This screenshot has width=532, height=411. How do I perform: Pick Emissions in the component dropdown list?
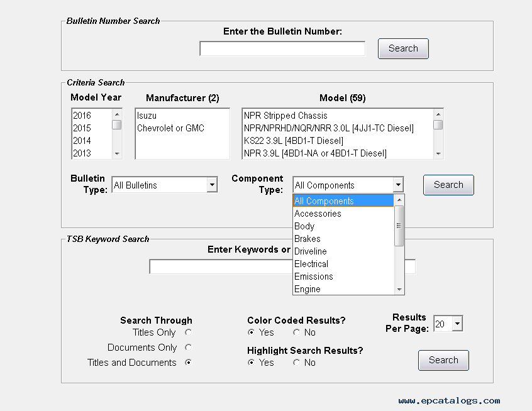[x=314, y=277]
